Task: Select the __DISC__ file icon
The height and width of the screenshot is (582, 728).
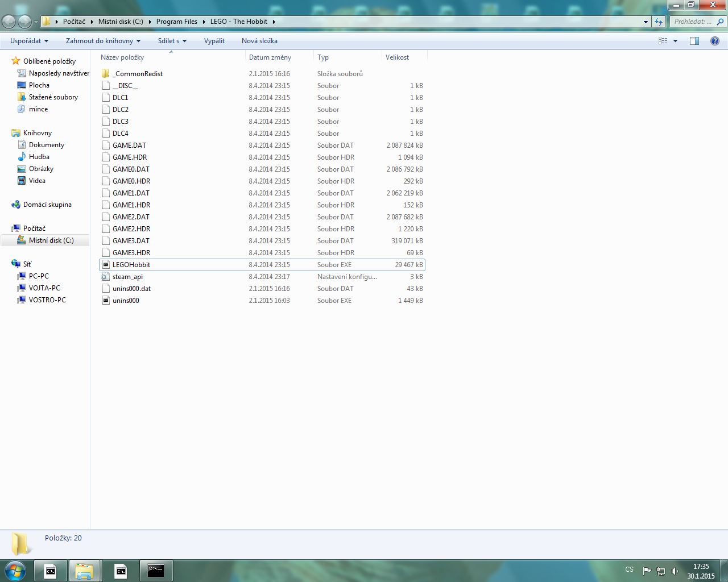Action: tap(106, 86)
